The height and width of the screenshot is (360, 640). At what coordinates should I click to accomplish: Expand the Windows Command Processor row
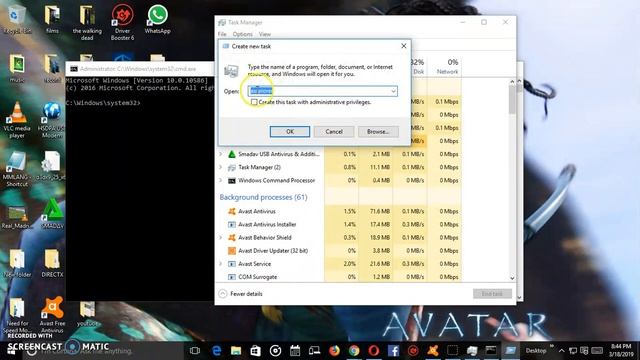(x=221, y=180)
